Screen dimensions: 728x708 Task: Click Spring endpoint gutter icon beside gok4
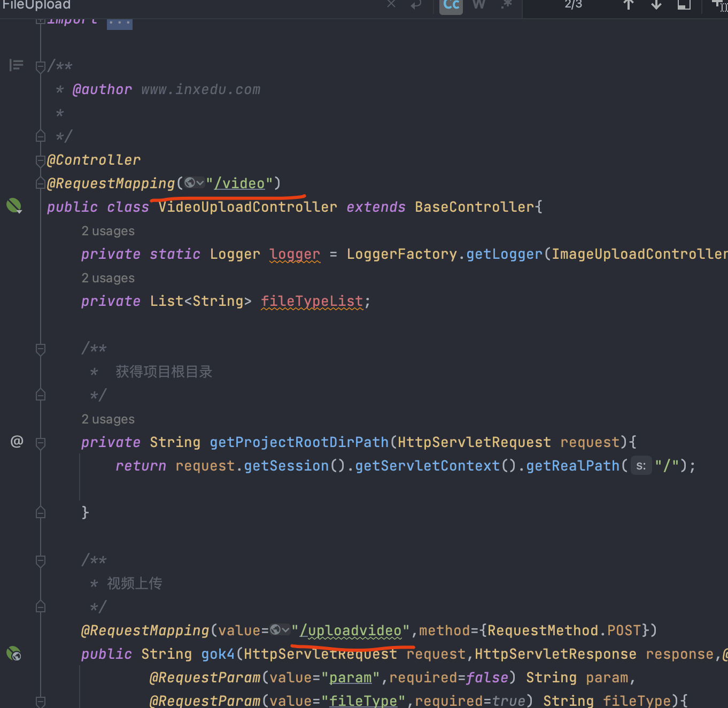tap(14, 653)
